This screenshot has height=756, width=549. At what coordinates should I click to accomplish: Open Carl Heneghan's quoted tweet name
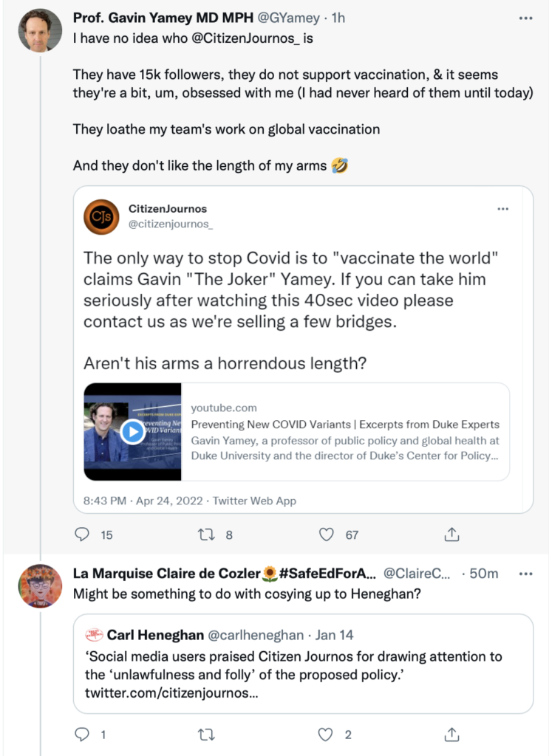coord(155,635)
